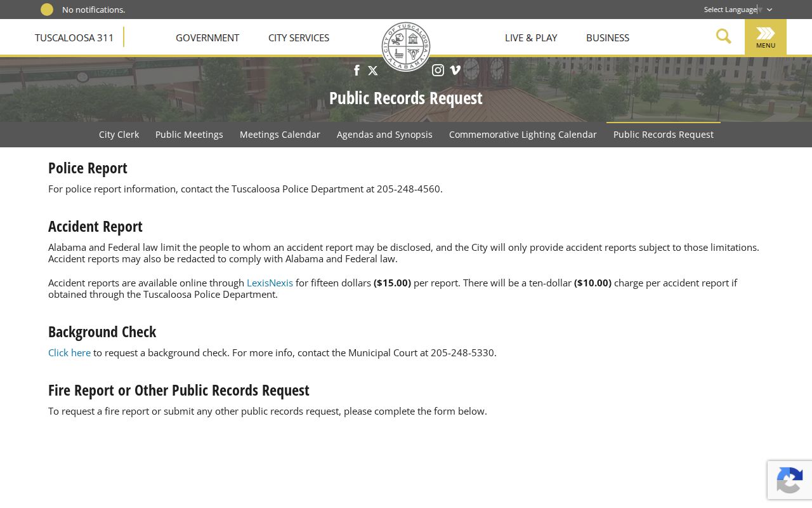Switch to the City Clerk tab

pyautogui.click(x=119, y=135)
